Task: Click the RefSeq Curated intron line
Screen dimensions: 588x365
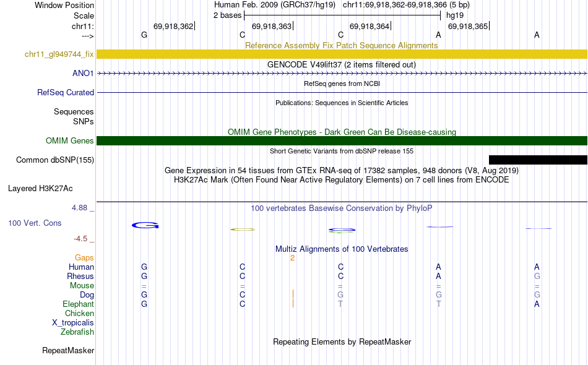Action: pyautogui.click(x=342, y=93)
